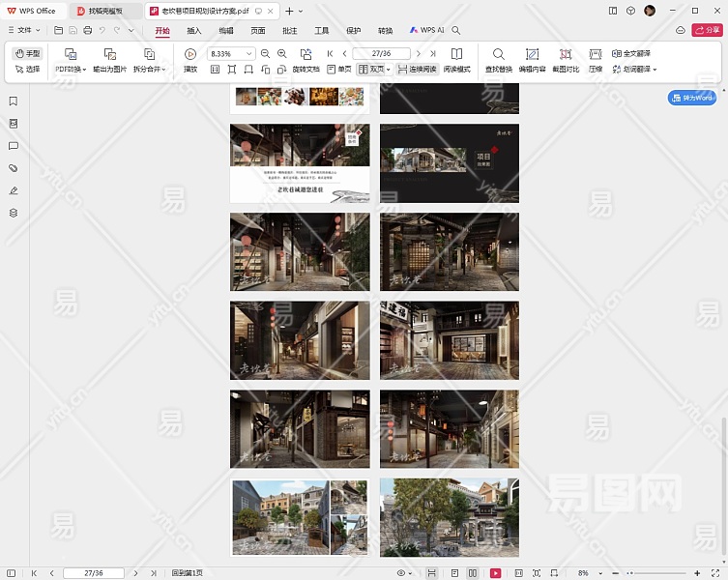
Task: Click the 输出为图片 export icon
Action: coord(109,55)
